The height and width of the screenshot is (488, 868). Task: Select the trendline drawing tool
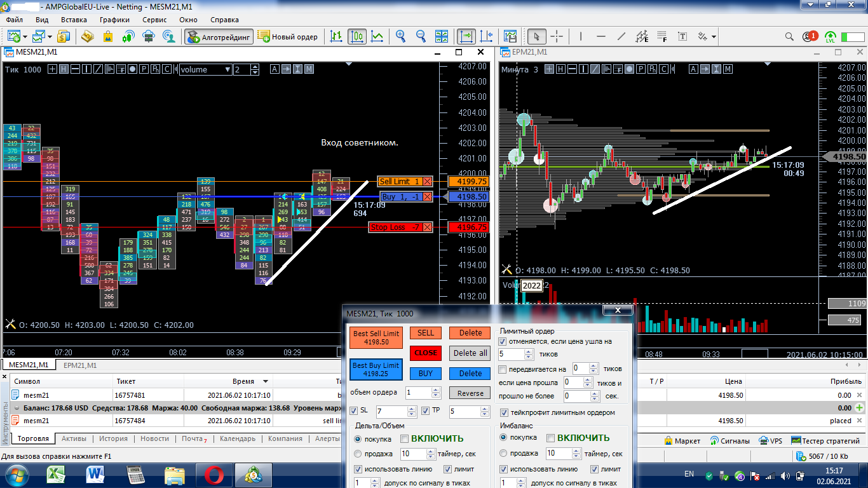click(621, 36)
